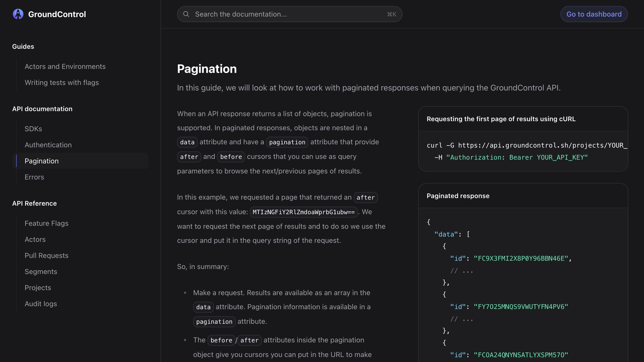Click the Guides section heading
Screen dimensions: 644x362
click(23, 47)
